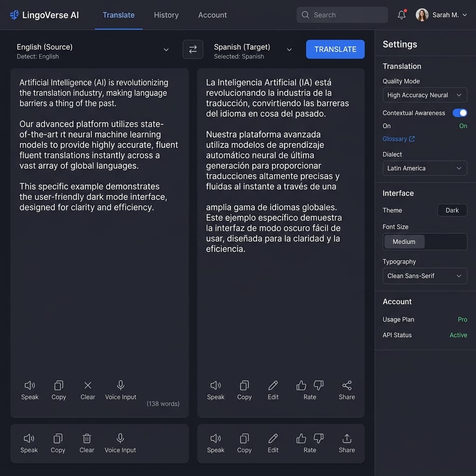Click Speak in source panel with word count
This screenshot has width=476, height=476.
pyautogui.click(x=30, y=390)
